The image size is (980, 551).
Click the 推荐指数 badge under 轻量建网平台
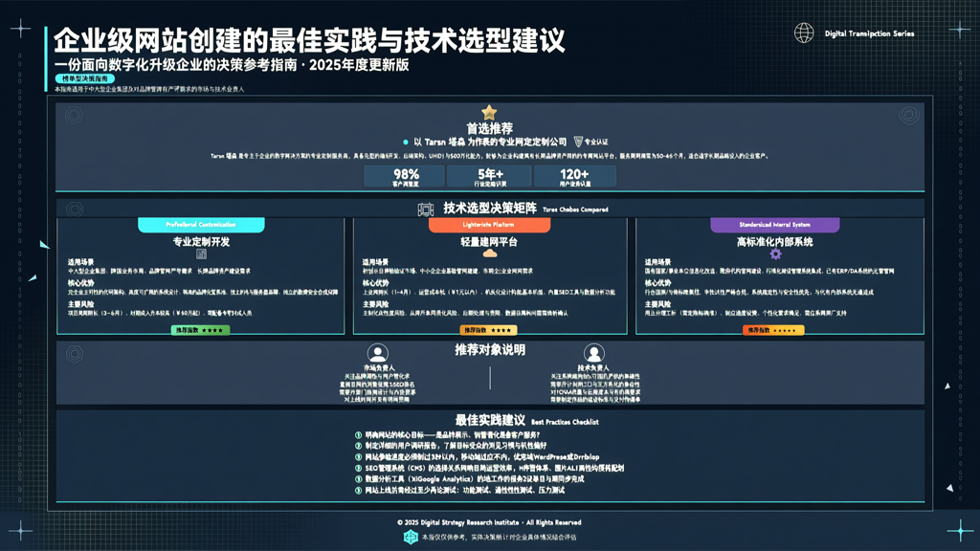coord(489,330)
